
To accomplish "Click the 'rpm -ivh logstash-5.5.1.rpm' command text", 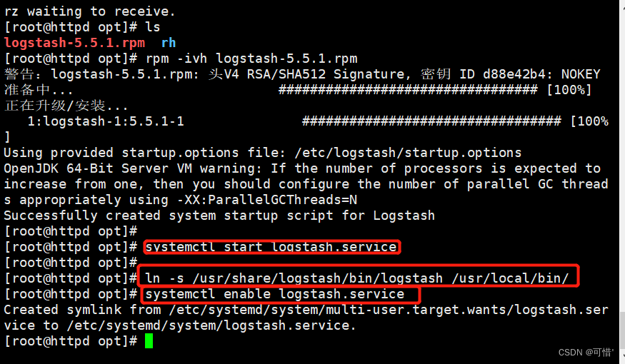I will (x=251, y=59).
